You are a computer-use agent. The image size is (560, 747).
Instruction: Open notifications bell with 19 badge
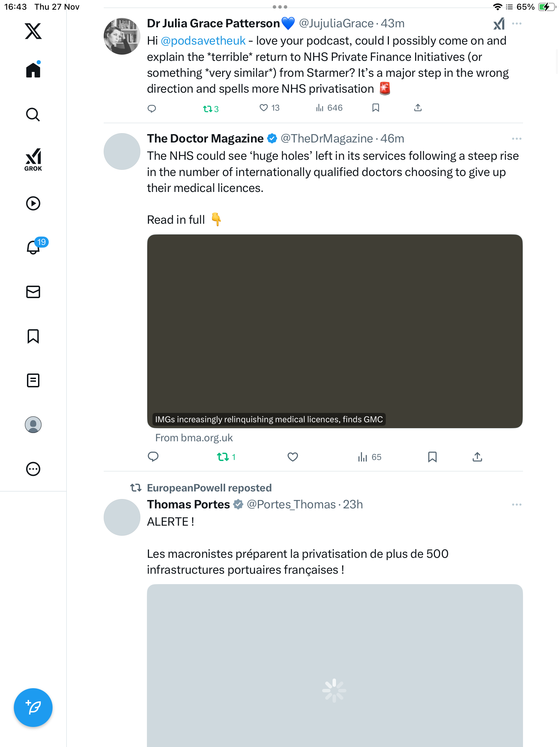tap(34, 247)
